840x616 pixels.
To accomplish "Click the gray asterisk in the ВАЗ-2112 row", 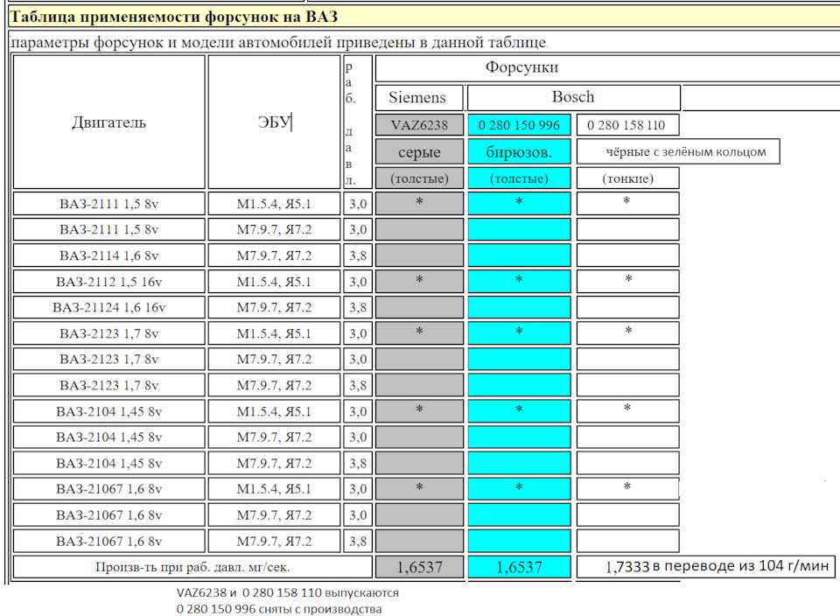I will pos(419,280).
